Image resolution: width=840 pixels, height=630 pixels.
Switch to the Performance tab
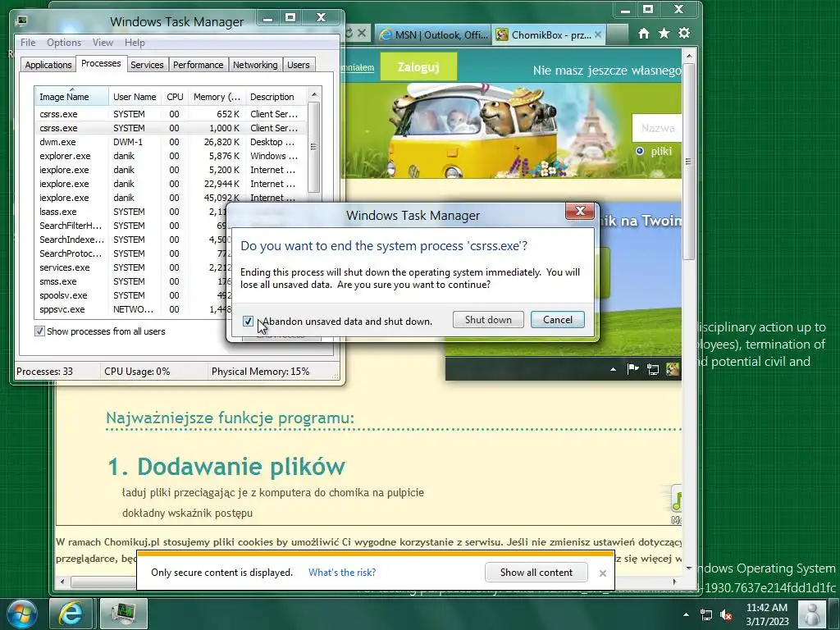[x=199, y=65]
